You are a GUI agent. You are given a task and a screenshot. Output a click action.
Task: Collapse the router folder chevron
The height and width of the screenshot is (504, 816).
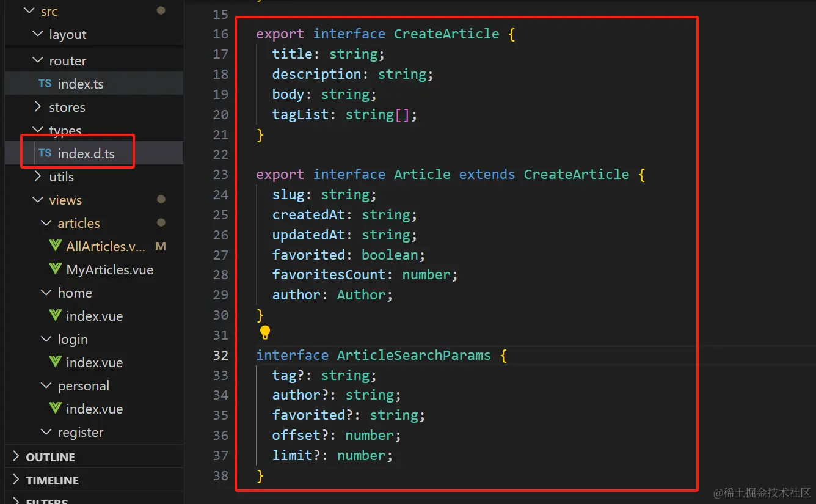pyautogui.click(x=37, y=60)
